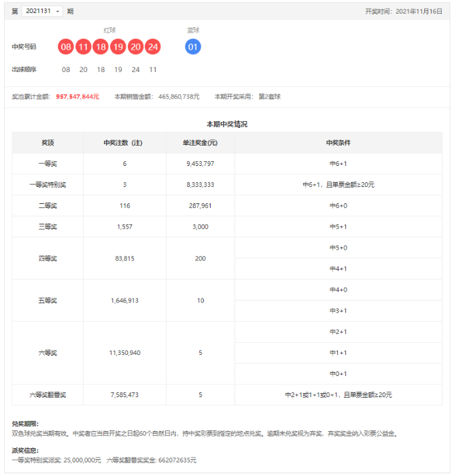
Task: Click the draw date text 2021年11月16日
Action: pyautogui.click(x=418, y=12)
